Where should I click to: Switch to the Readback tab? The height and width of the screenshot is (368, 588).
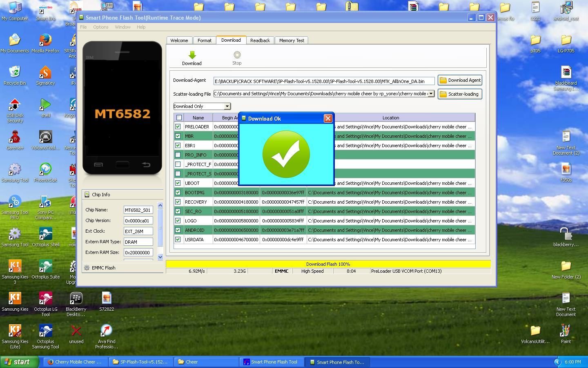coord(260,40)
